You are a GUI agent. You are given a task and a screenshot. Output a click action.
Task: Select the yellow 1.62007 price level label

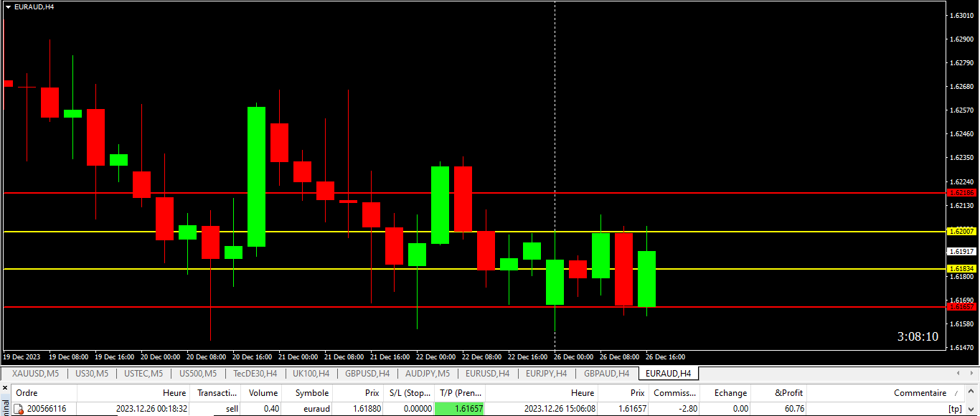[961, 232]
